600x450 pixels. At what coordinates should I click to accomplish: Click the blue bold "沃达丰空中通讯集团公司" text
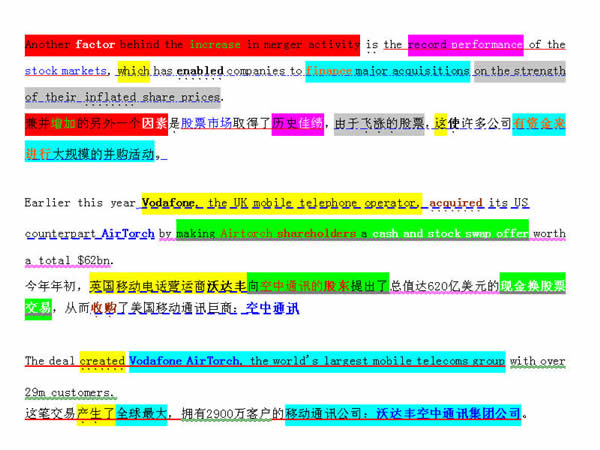click(x=449, y=414)
